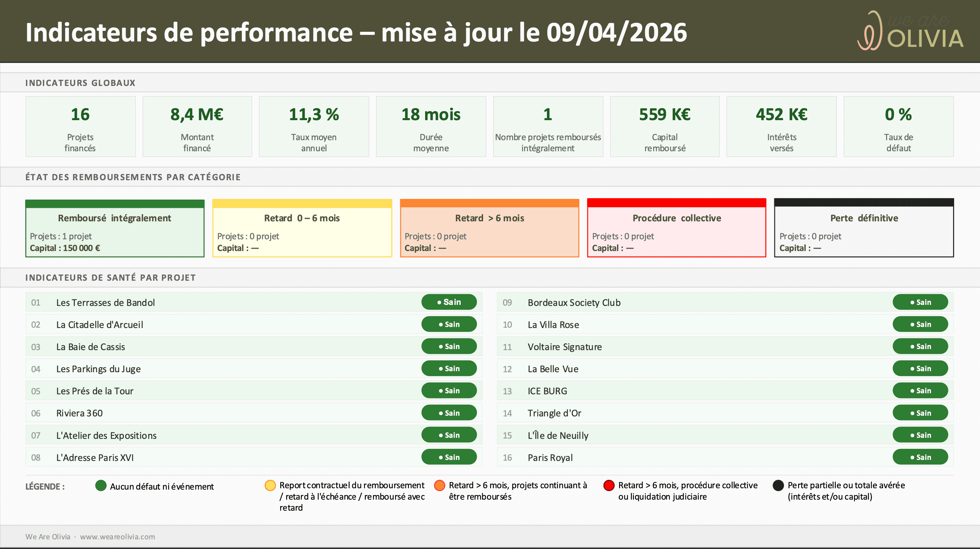This screenshot has width=980, height=549.
Task: Open the link www.weareolivia.com
Action: [118, 537]
